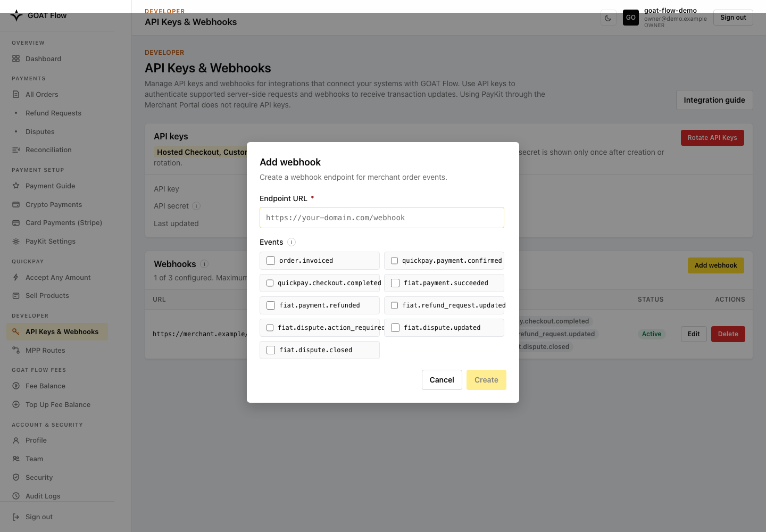Click the PayKit Settings gear icon
Viewport: 766px width, 532px height.
tap(16, 242)
